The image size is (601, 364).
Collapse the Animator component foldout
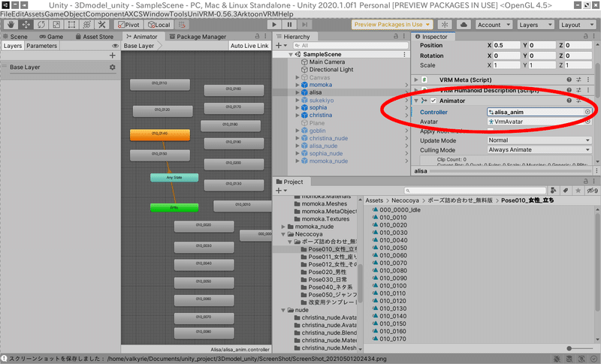416,101
